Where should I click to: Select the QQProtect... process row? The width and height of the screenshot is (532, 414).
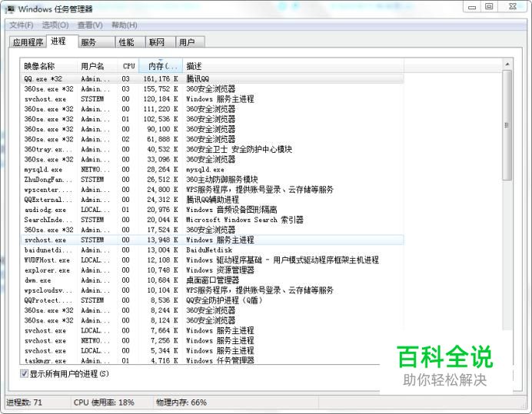[212, 300]
